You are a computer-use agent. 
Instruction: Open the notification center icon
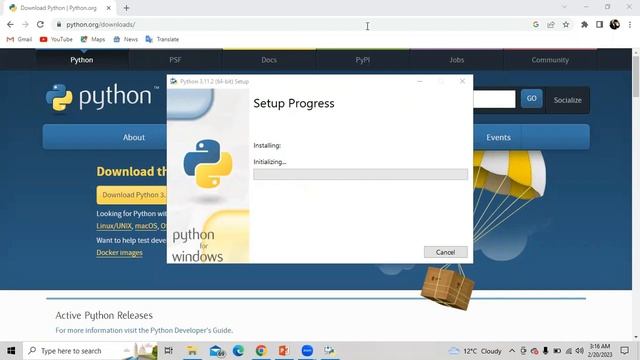[x=624, y=351]
